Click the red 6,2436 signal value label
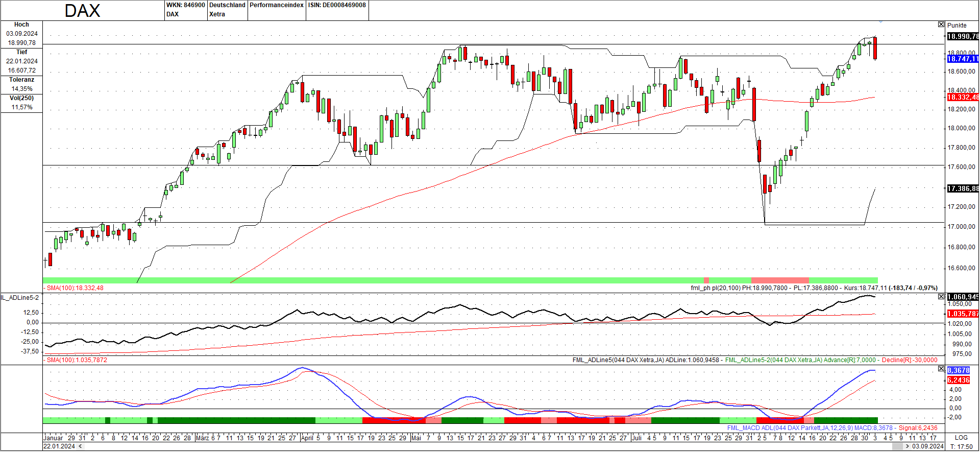This screenshot has width=980, height=452. click(959, 380)
